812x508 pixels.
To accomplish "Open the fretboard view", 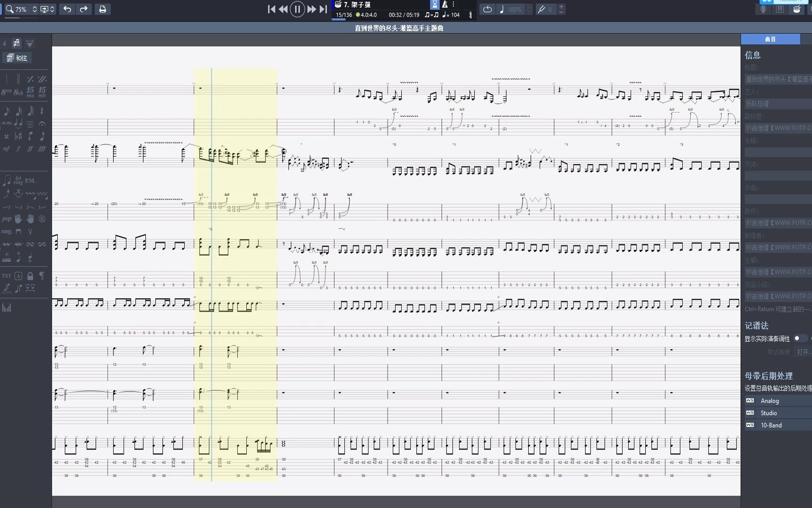I will coord(763,9).
